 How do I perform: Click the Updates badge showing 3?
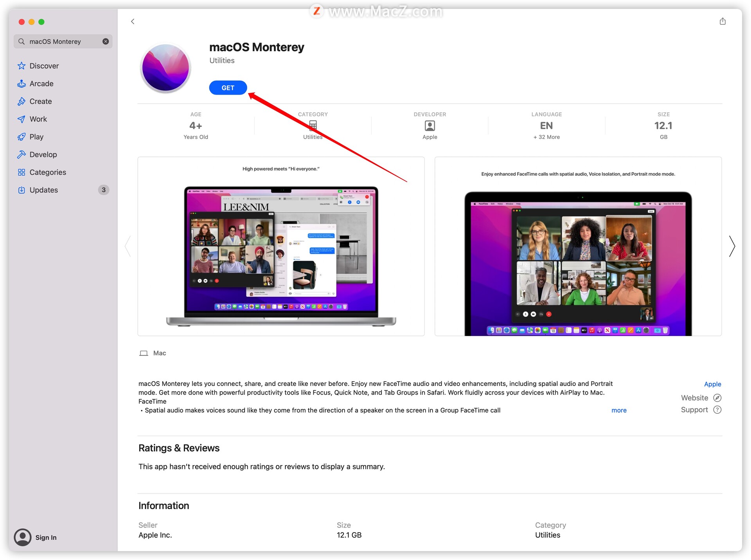(103, 190)
